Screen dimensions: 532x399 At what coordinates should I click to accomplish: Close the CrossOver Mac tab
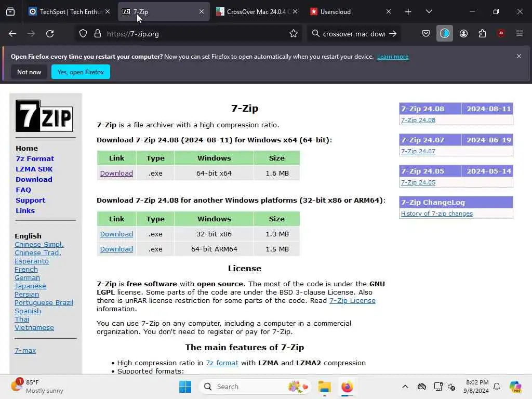coord(295,11)
